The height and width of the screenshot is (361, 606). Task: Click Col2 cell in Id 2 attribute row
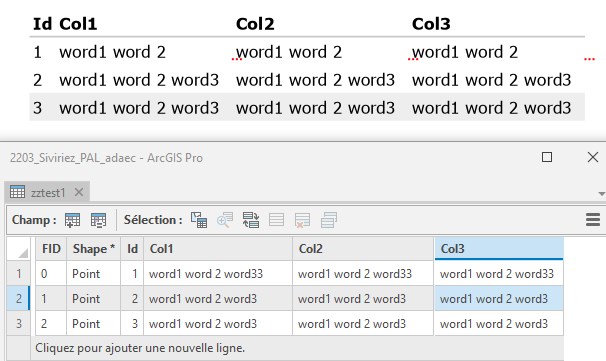[x=363, y=298]
